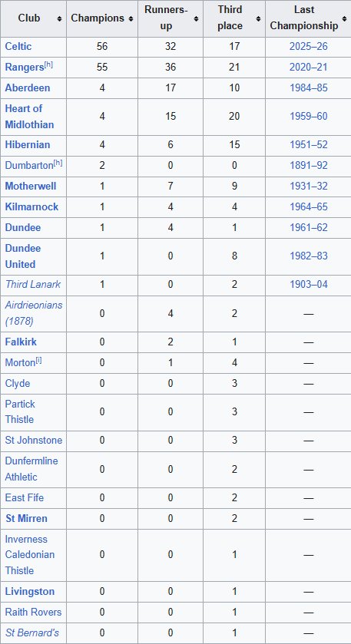This screenshot has height=644, width=351.
Task: Open Morton footnote i reference
Action: point(38,360)
